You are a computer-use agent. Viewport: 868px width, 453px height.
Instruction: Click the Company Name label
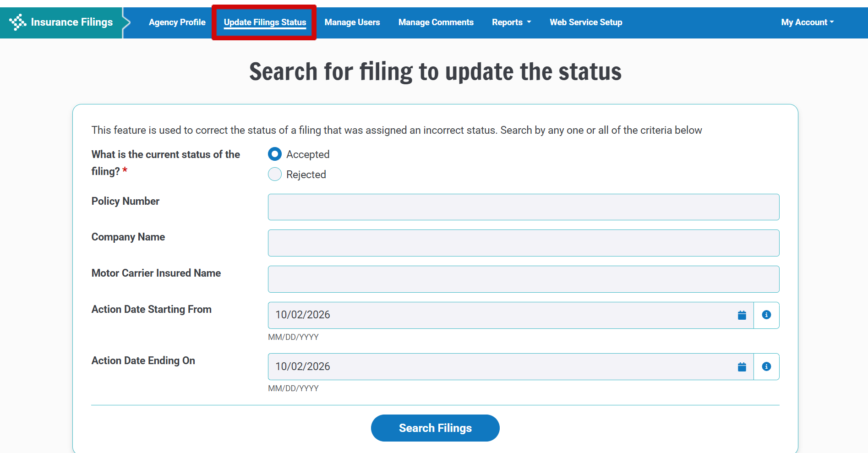[x=128, y=237]
